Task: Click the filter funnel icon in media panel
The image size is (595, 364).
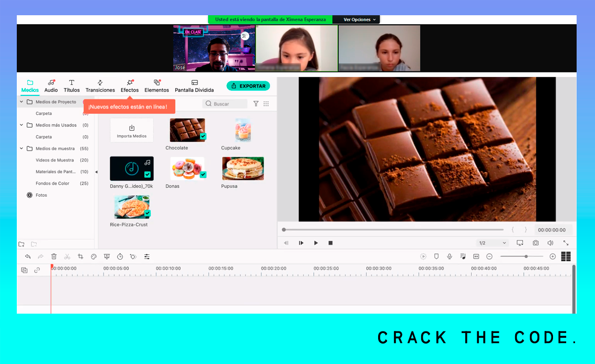Action: 256,103
